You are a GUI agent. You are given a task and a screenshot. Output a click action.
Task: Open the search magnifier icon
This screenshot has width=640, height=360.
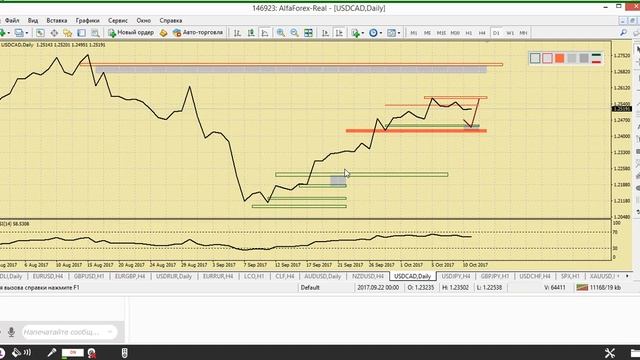tap(623, 33)
